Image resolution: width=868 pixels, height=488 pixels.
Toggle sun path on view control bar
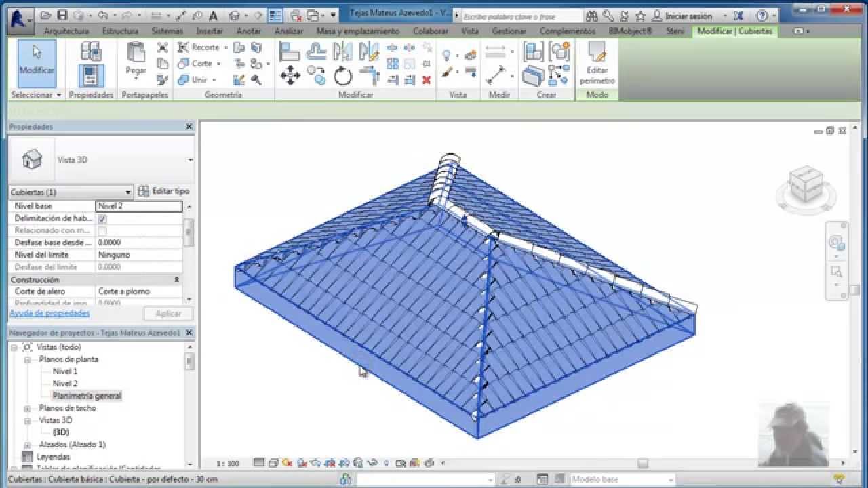[287, 463]
